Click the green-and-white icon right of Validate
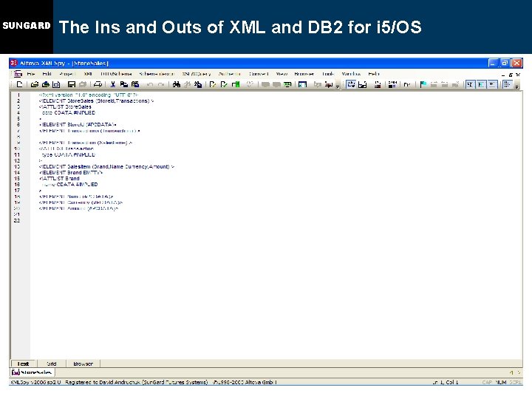This screenshot has height=399, width=532. pos(236,84)
